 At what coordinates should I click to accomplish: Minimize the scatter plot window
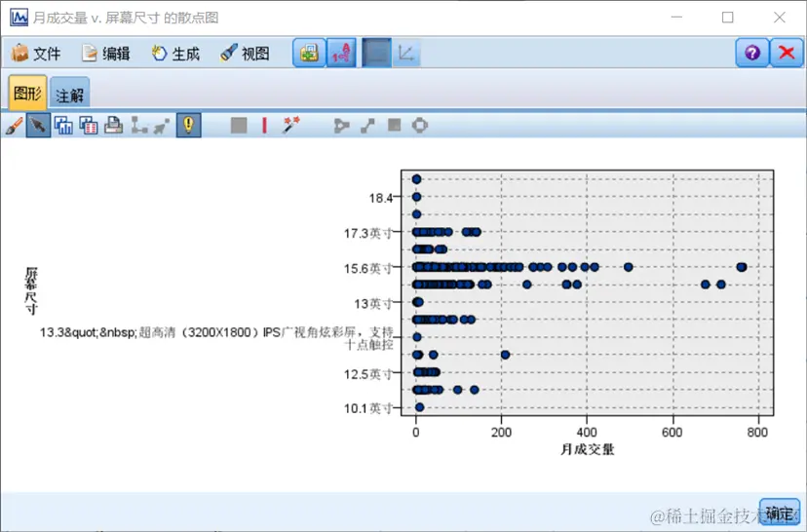click(x=676, y=18)
